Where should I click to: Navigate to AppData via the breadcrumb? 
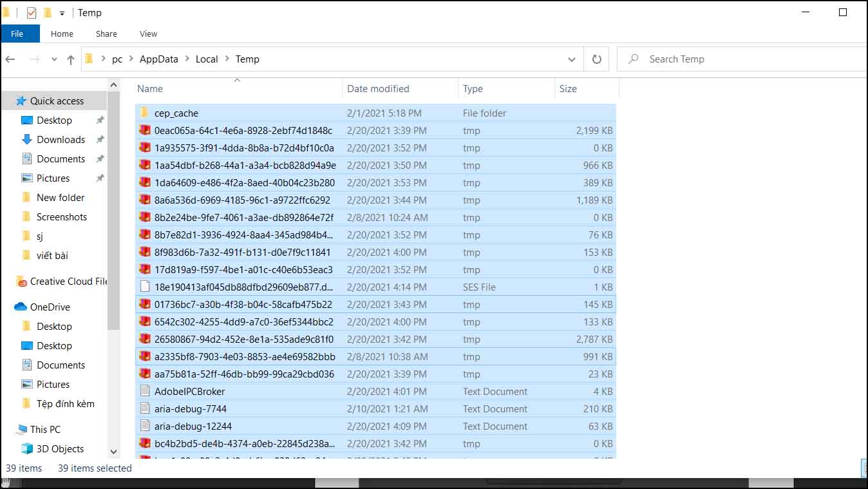158,59
